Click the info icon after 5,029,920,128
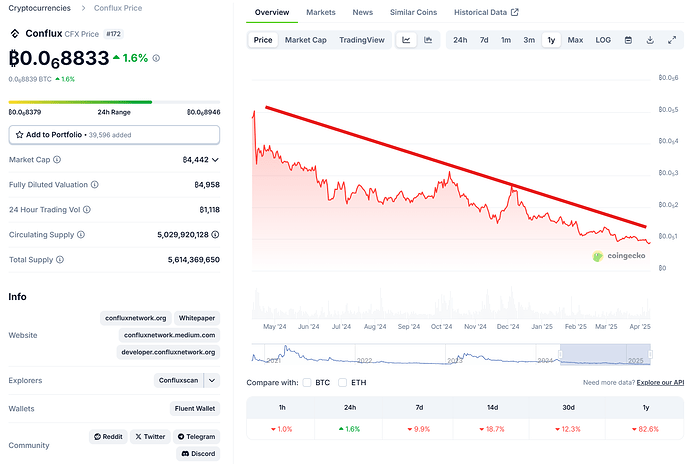 [215, 235]
